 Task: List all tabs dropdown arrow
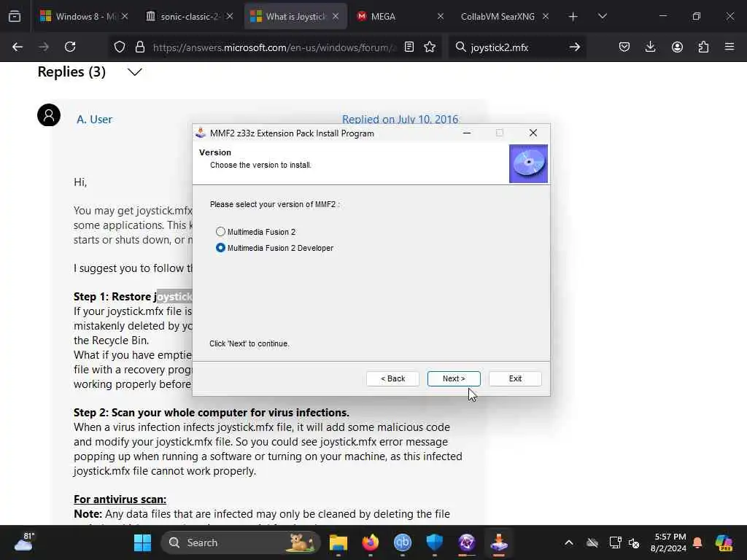602,16
